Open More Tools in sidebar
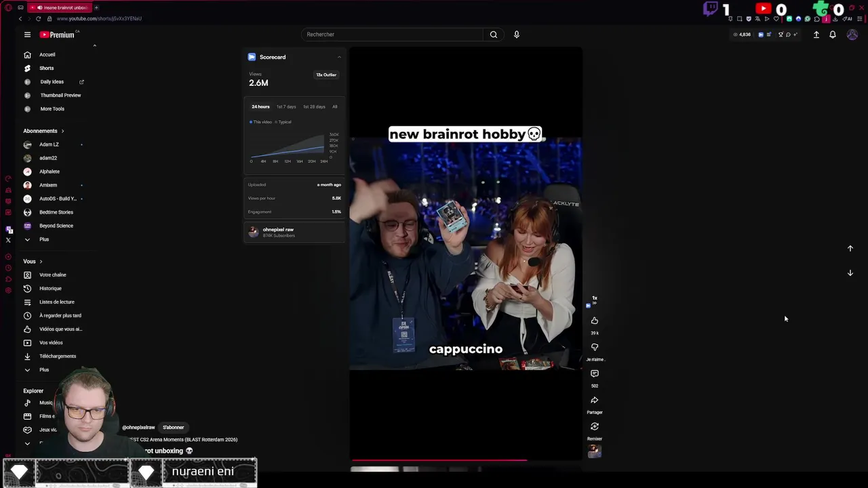This screenshot has width=868, height=488. tap(52, 109)
